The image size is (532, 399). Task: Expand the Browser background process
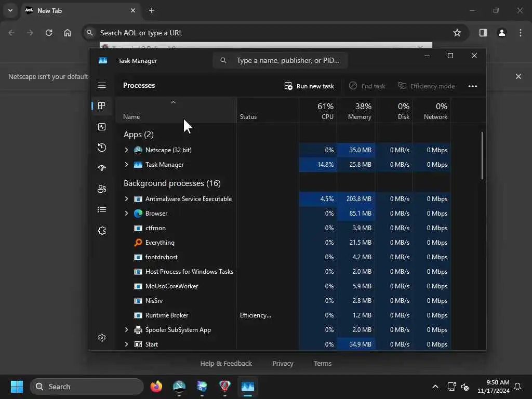[x=126, y=214]
